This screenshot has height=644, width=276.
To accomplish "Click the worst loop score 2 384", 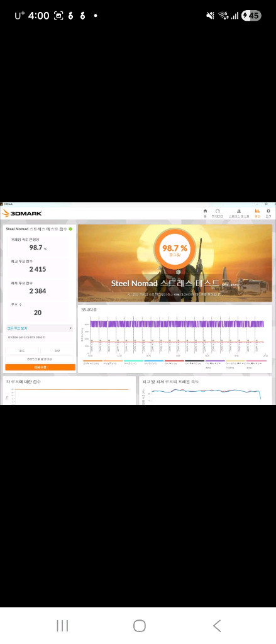I will [37, 291].
